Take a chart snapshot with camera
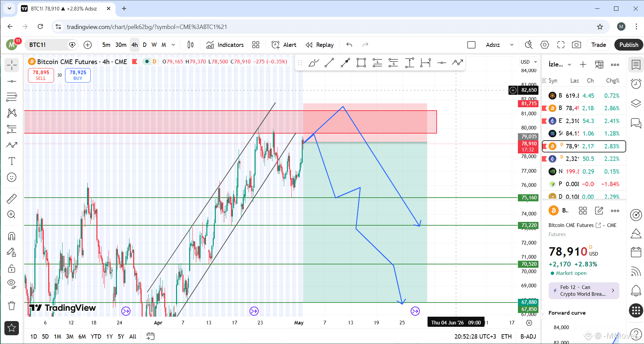Screen dimensions: 644x344 (577, 45)
